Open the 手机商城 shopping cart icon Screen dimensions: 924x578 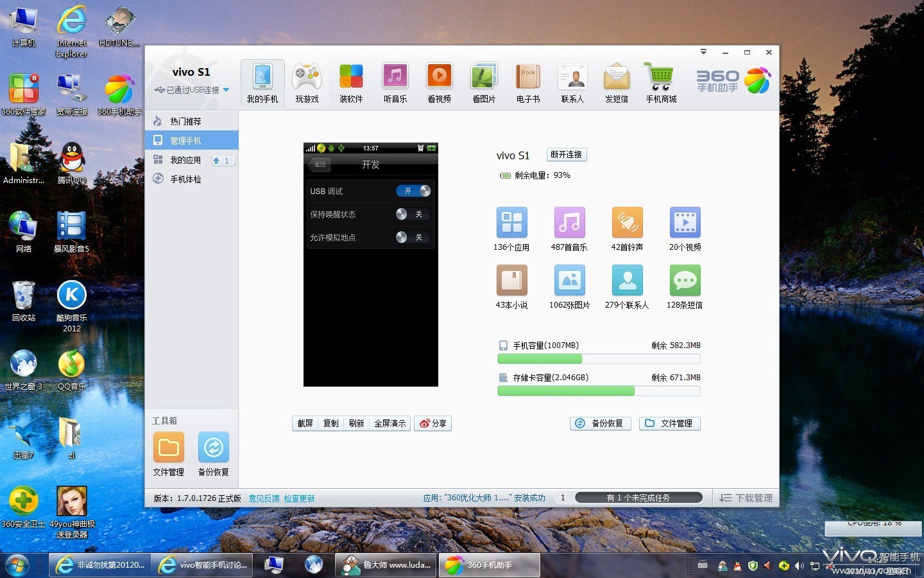click(x=661, y=83)
